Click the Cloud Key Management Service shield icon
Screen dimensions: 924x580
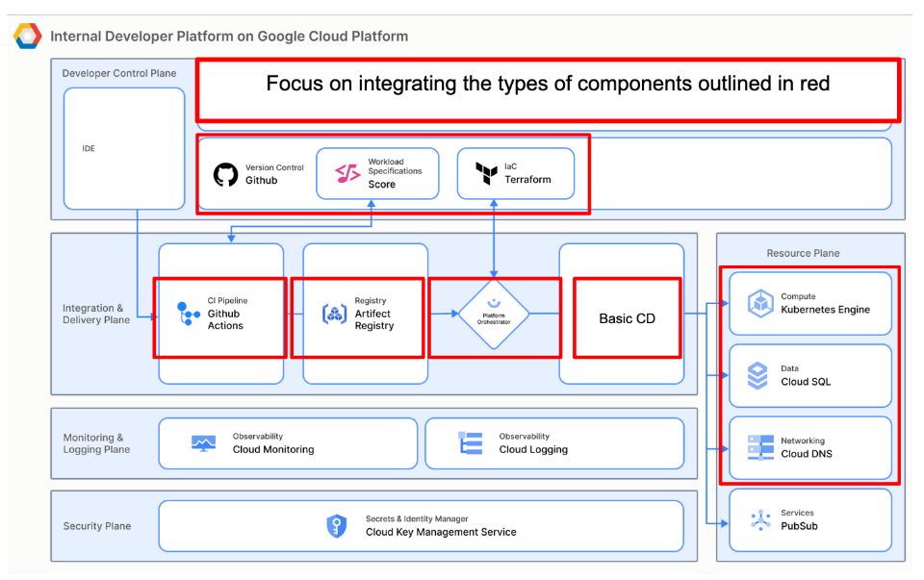tap(337, 525)
